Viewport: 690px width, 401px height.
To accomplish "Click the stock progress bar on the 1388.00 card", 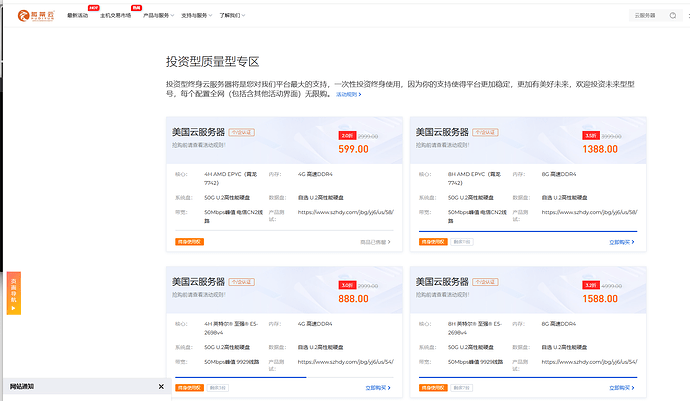I will 528,231.
